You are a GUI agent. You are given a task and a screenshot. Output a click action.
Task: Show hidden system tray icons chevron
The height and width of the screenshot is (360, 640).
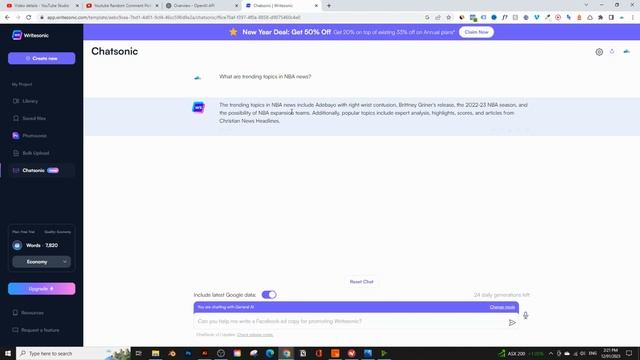coord(551,353)
